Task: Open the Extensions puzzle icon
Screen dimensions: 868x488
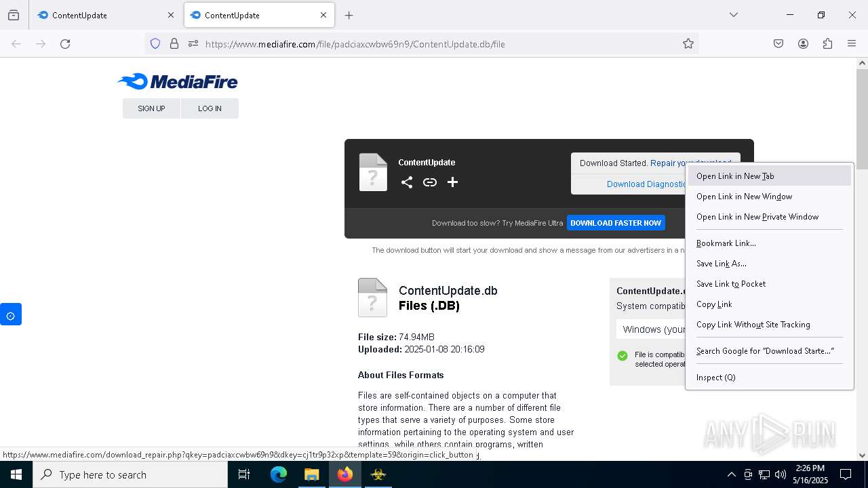Action: pyautogui.click(x=827, y=44)
